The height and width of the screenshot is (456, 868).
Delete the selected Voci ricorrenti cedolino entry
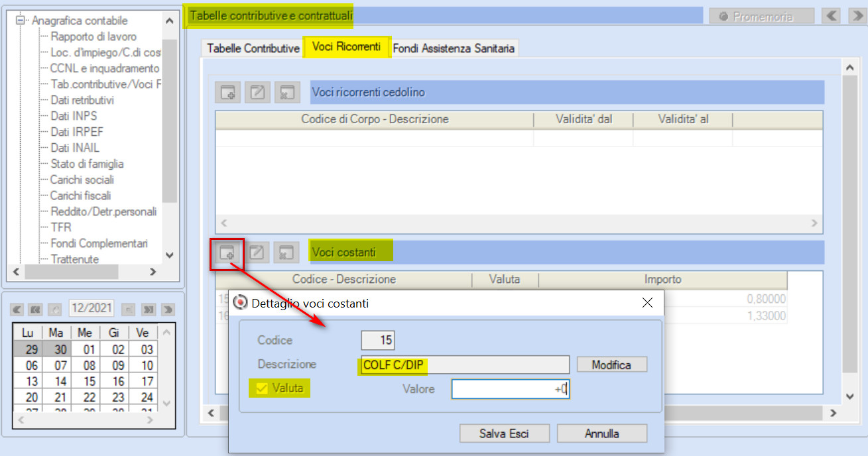[x=286, y=93]
